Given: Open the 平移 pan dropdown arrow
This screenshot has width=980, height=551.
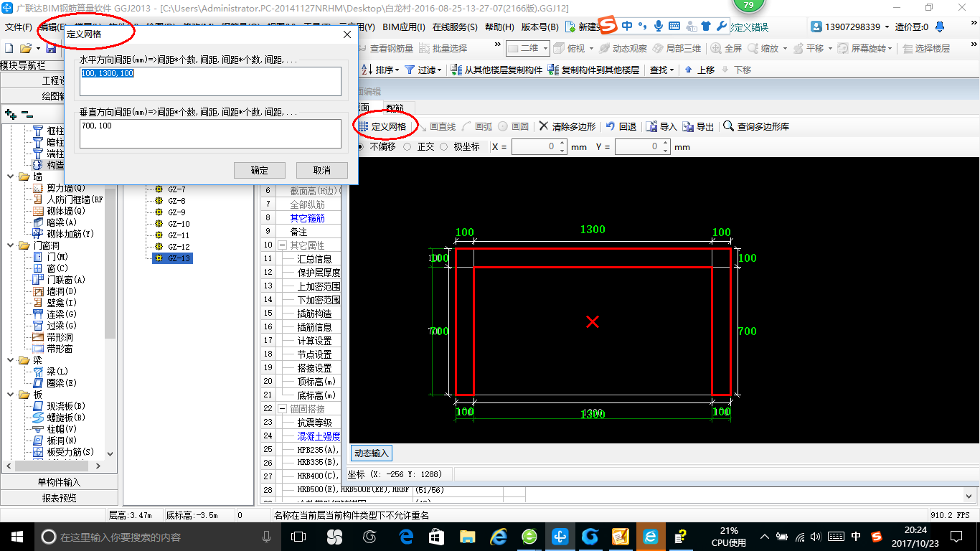Looking at the screenshot, I should (830, 48).
